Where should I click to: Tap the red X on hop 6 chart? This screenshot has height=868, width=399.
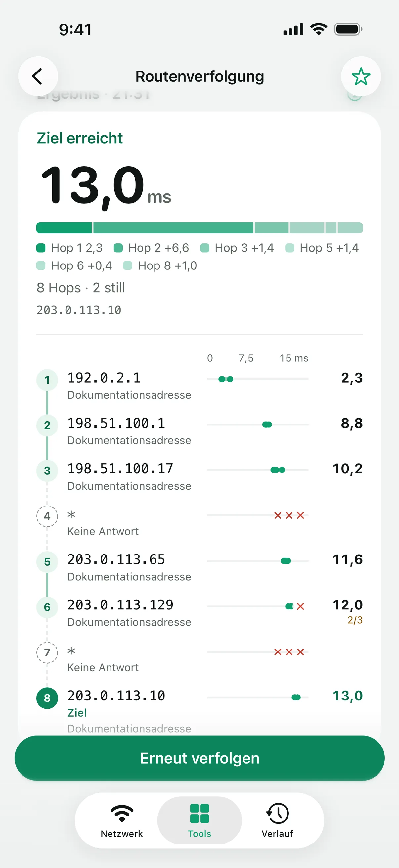[x=301, y=606]
